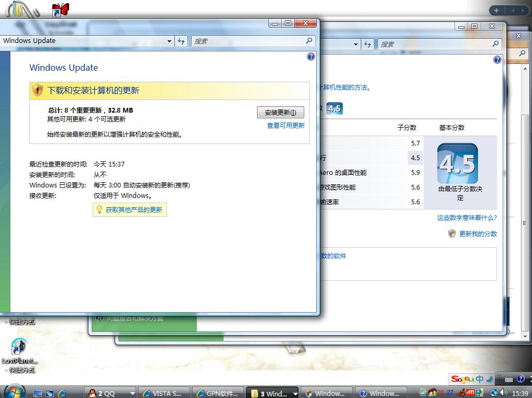Viewport: 532px width, 398px height.
Task: Open the 这些数字意味着什么? link
Action: [467, 217]
